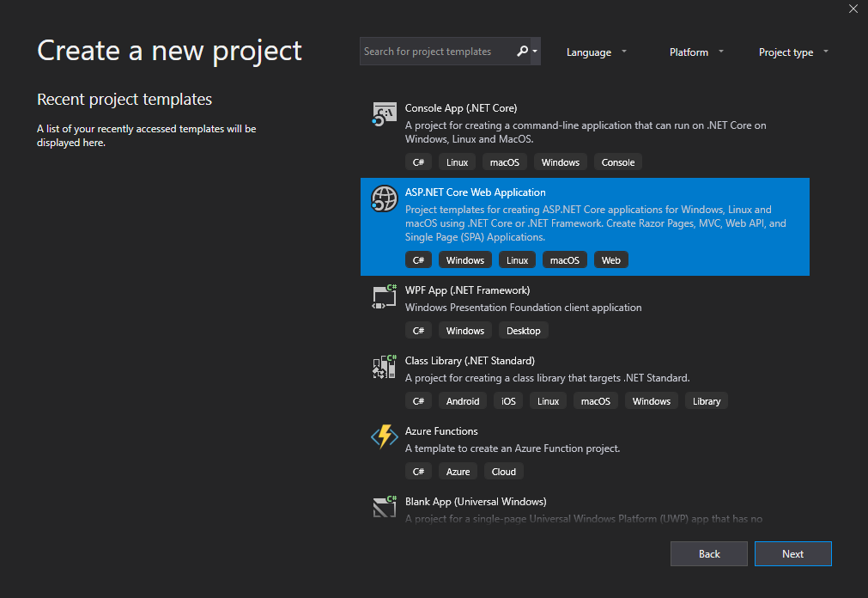This screenshot has height=598, width=868.
Task: Click the ASP.NET Core globe icon
Action: point(384,198)
